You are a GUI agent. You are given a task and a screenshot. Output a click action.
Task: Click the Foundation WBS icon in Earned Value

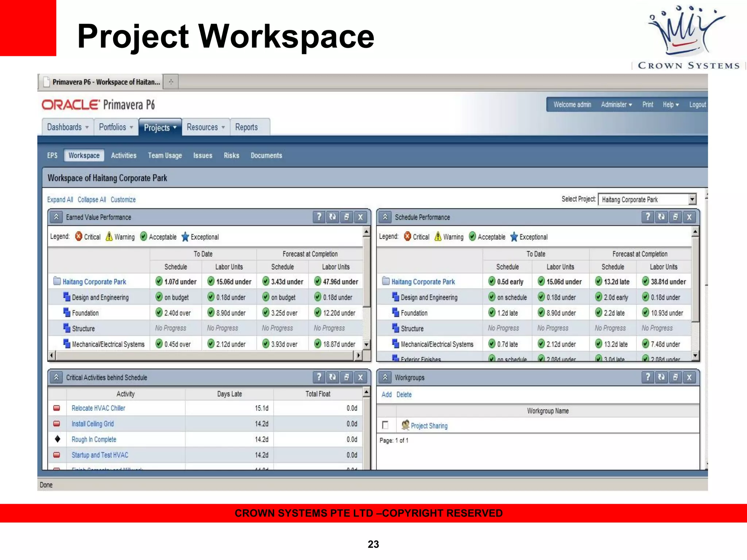click(x=66, y=312)
